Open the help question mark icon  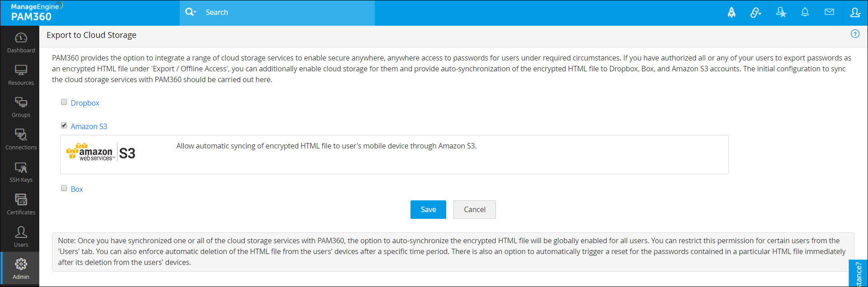tap(855, 34)
